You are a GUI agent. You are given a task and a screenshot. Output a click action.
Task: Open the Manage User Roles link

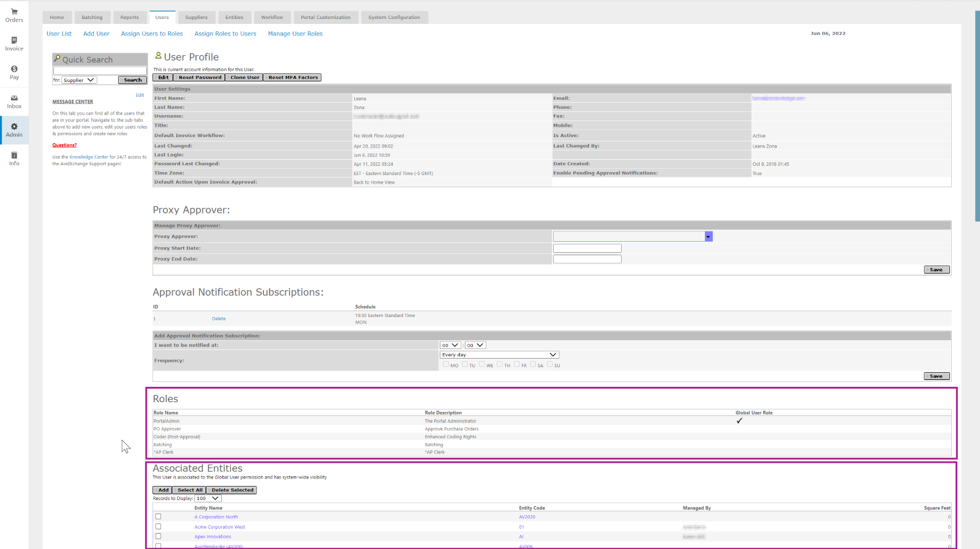tap(295, 34)
